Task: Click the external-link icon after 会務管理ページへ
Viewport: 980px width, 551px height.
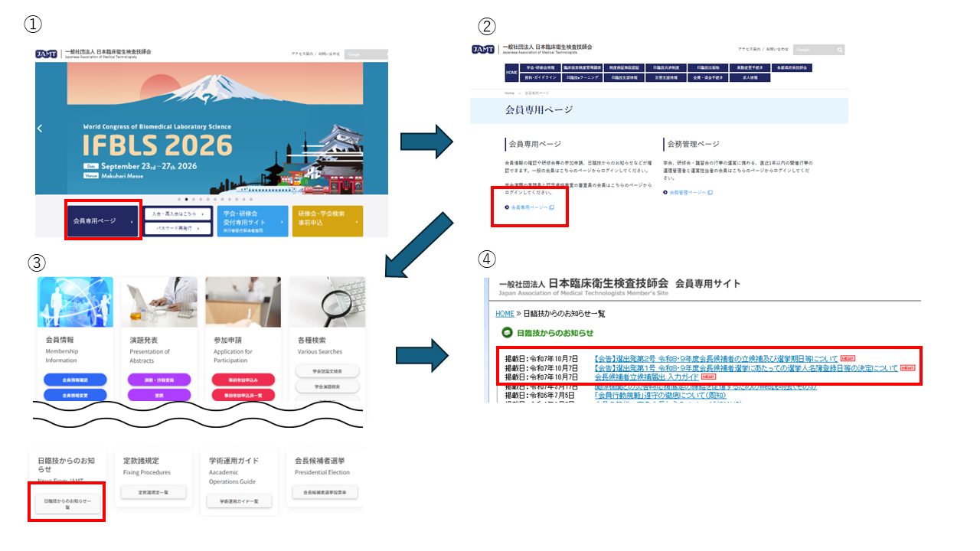Action: (710, 193)
